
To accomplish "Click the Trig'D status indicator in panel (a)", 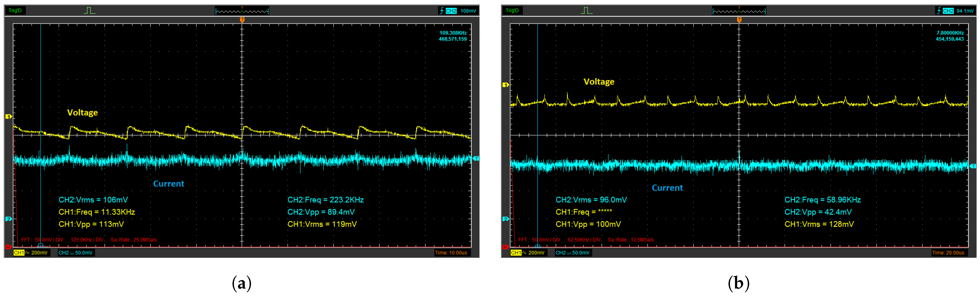I will click(x=15, y=11).
